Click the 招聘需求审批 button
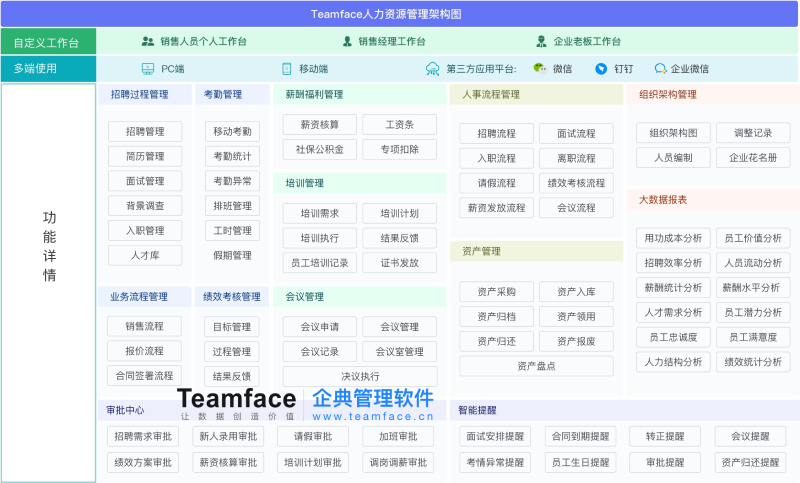The height and width of the screenshot is (483, 800). [143, 437]
